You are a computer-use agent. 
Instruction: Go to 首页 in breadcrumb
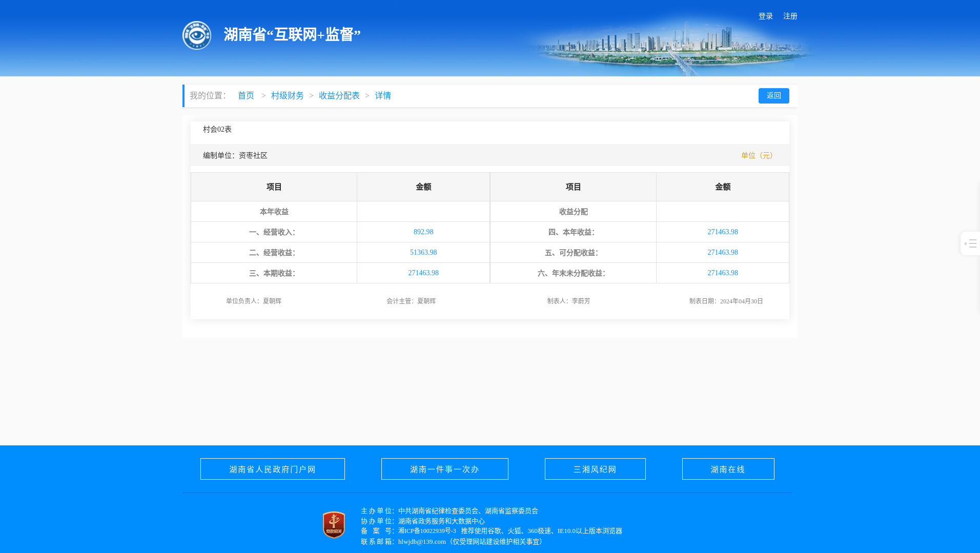246,96
